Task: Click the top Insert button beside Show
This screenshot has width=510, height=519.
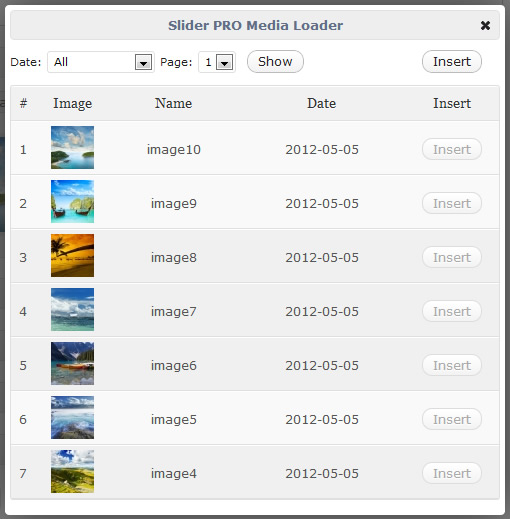Action: click(452, 61)
